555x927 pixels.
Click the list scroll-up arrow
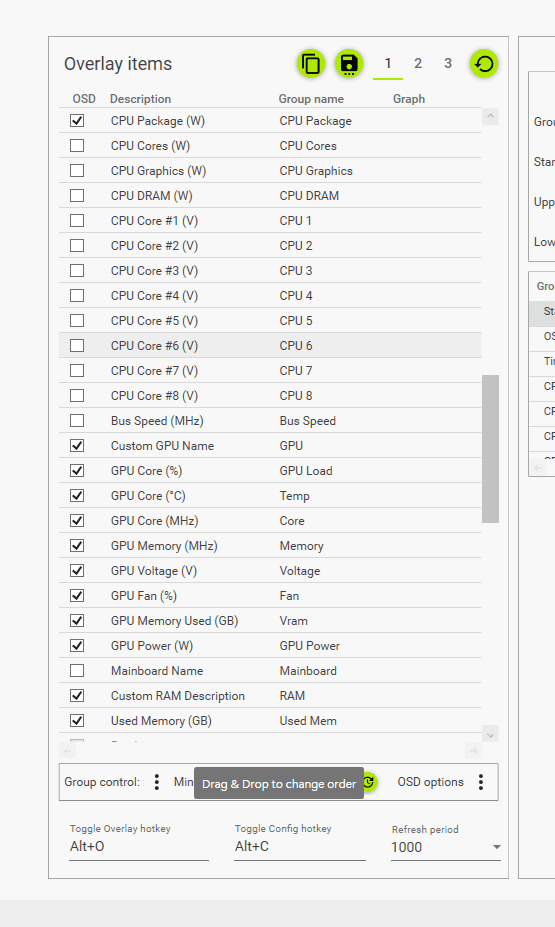click(490, 116)
